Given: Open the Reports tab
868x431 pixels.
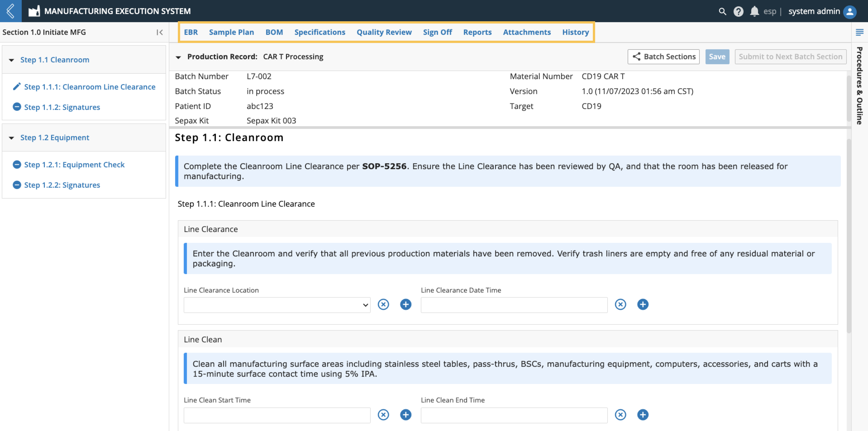Looking at the screenshot, I should pyautogui.click(x=477, y=32).
